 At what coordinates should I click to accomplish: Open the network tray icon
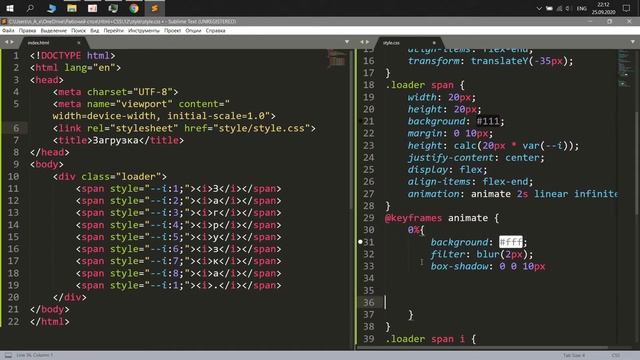pos(559,8)
